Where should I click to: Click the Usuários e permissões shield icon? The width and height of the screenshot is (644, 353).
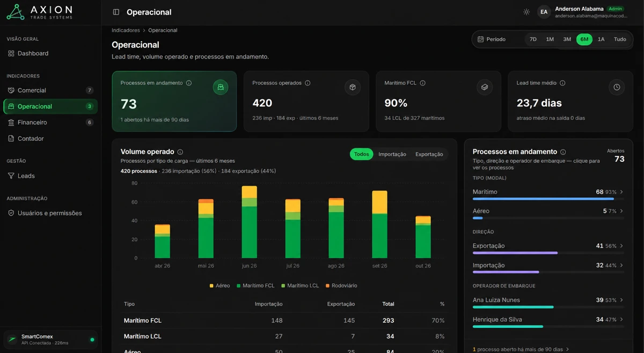(11, 213)
